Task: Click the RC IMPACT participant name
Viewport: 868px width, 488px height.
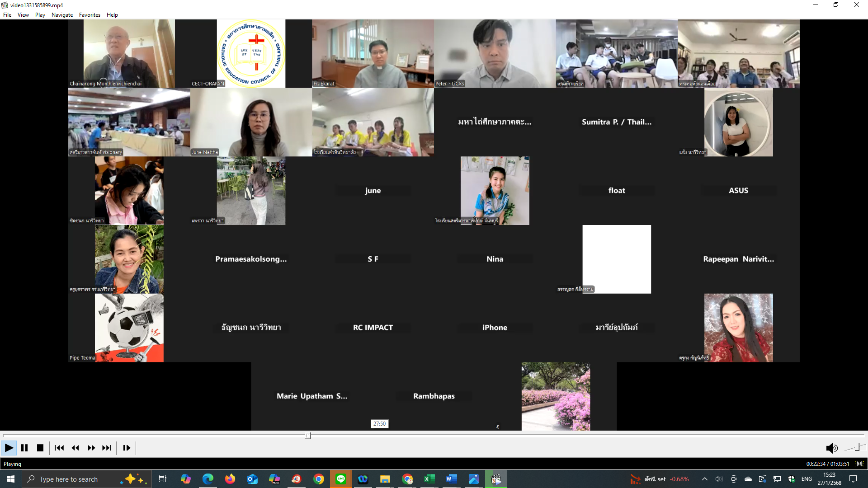Action: point(373,328)
